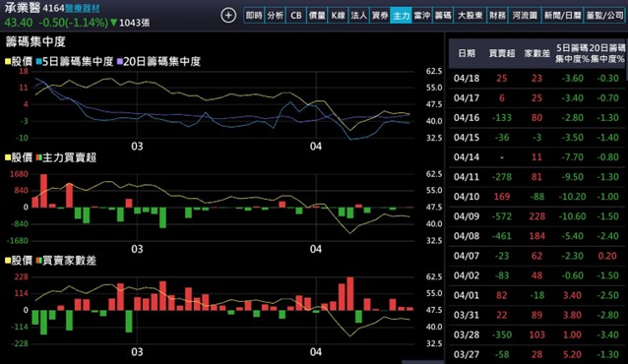The height and width of the screenshot is (364, 628).
Task: Sort by the 家數差 column header
Action: pyautogui.click(x=537, y=53)
